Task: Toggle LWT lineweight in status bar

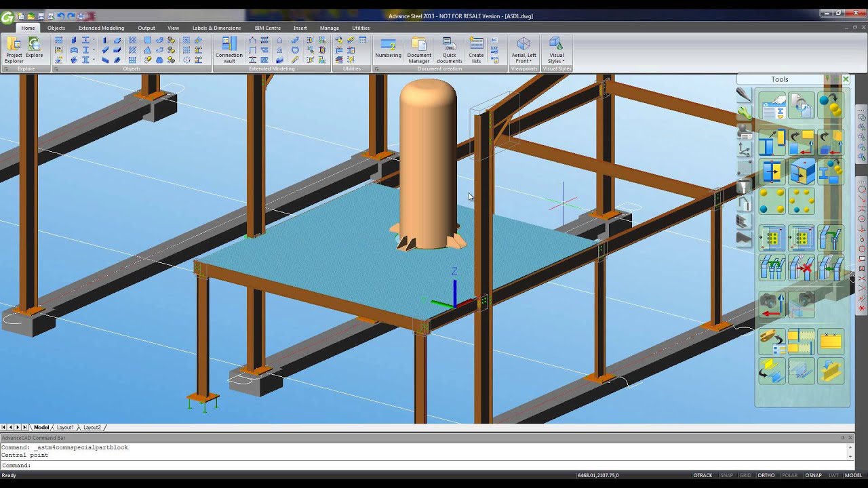Action: point(833,475)
